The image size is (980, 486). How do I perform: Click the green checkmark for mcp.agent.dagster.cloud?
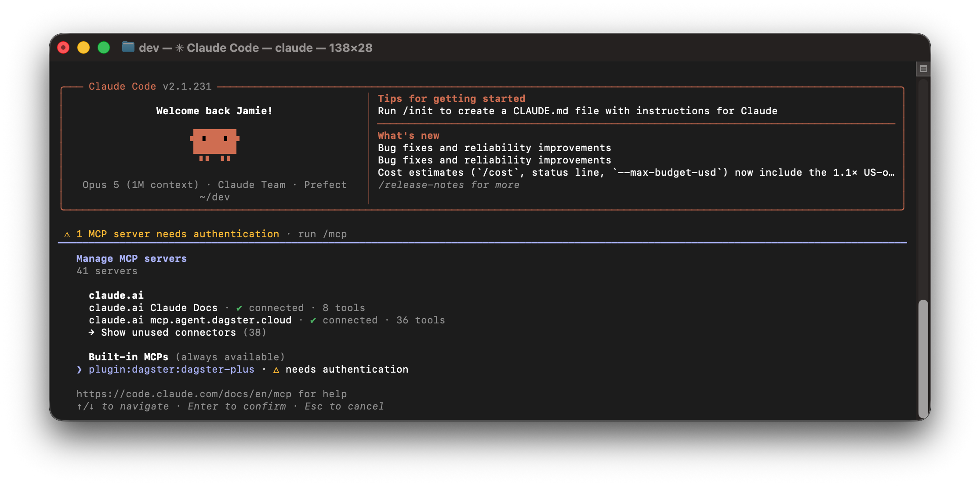[x=313, y=320]
